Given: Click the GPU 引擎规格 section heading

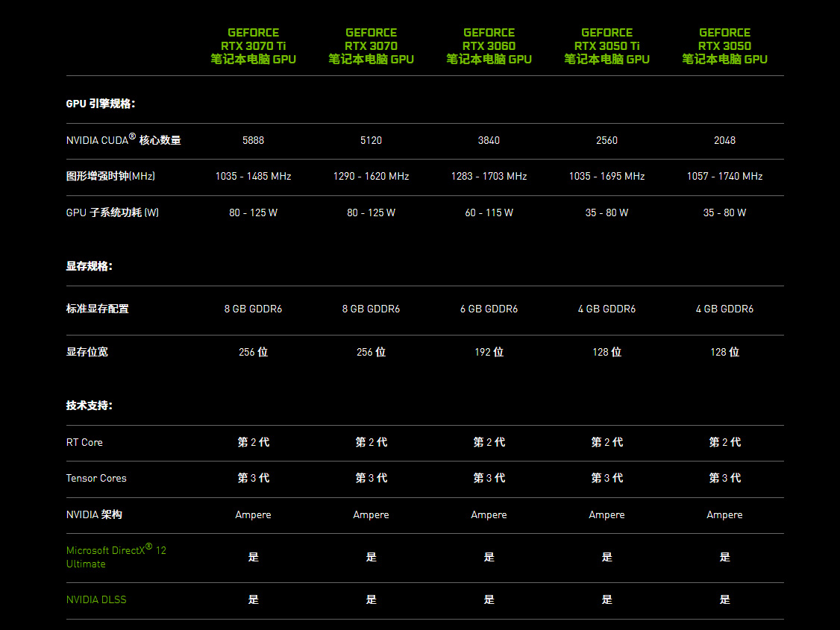Looking at the screenshot, I should pyautogui.click(x=101, y=104).
